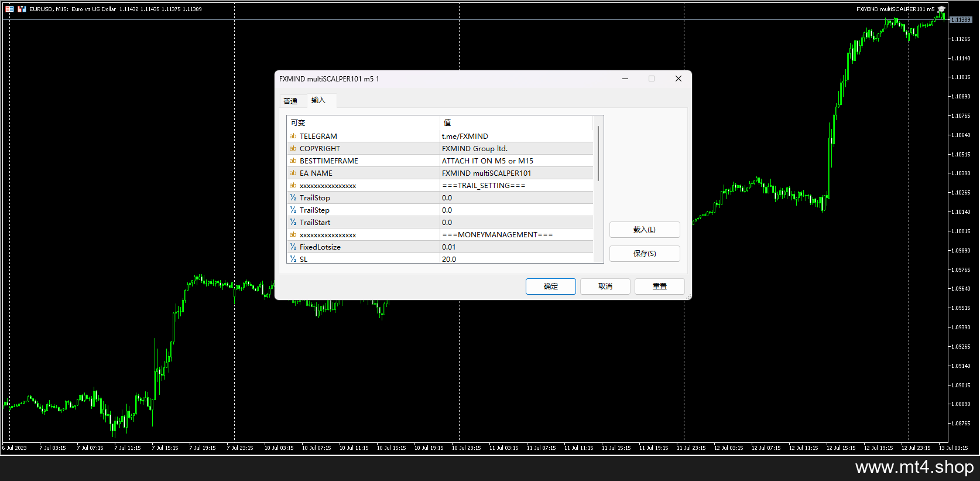Click the small candlestick icon before EURUSD, M15
Image resolution: width=980 pixels, height=481 pixels.
point(22,9)
